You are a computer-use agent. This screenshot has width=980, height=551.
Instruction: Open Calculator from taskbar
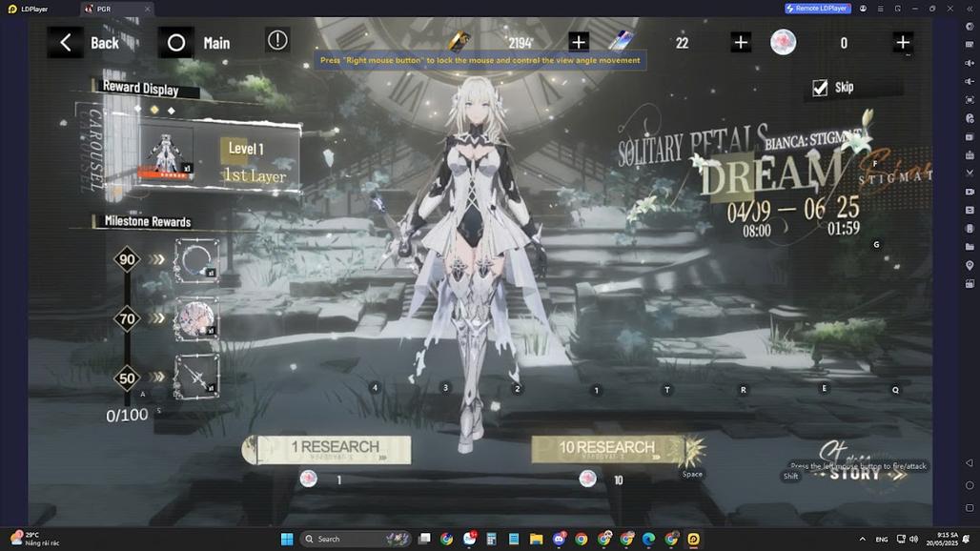coord(491,539)
